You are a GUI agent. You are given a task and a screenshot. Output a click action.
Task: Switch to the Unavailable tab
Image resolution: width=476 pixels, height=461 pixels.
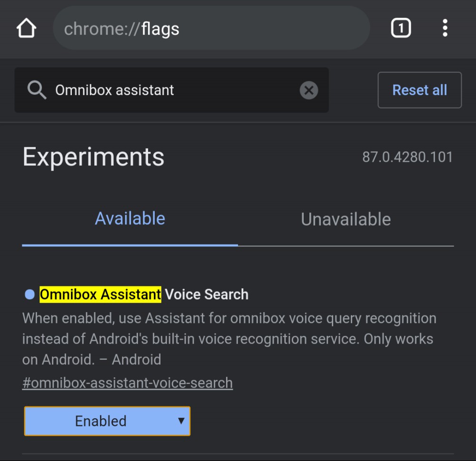point(346,219)
